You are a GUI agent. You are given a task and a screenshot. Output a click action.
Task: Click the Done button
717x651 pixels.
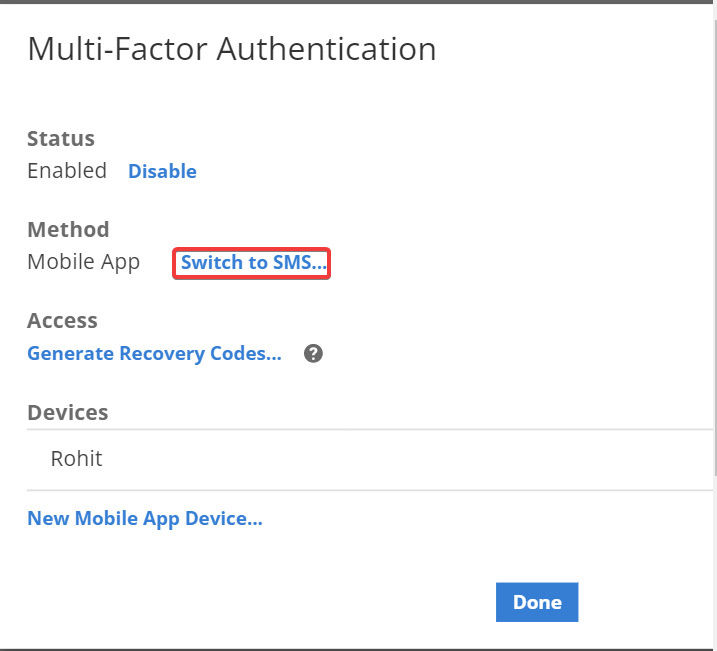point(537,602)
